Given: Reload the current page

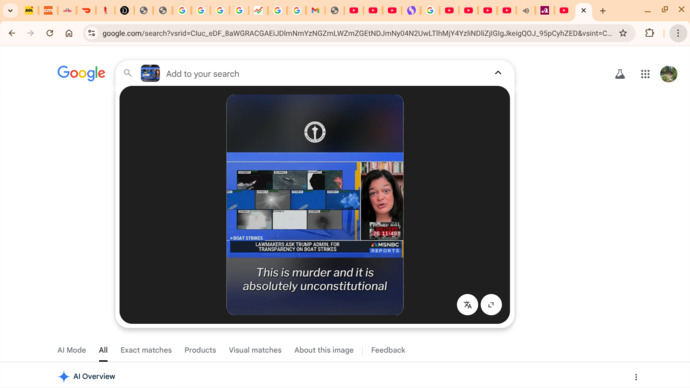Looking at the screenshot, I should pyautogui.click(x=50, y=33).
